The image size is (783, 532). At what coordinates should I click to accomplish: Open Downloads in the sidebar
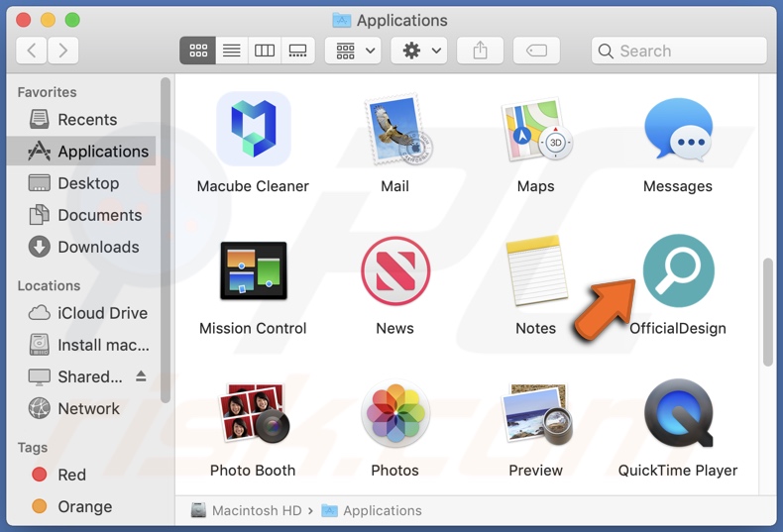click(x=81, y=247)
